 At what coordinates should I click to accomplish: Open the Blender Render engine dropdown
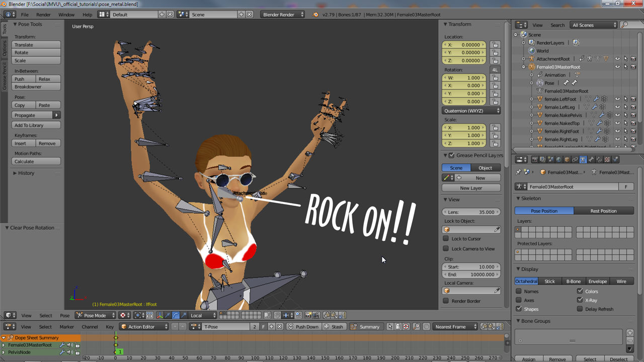coord(283,15)
